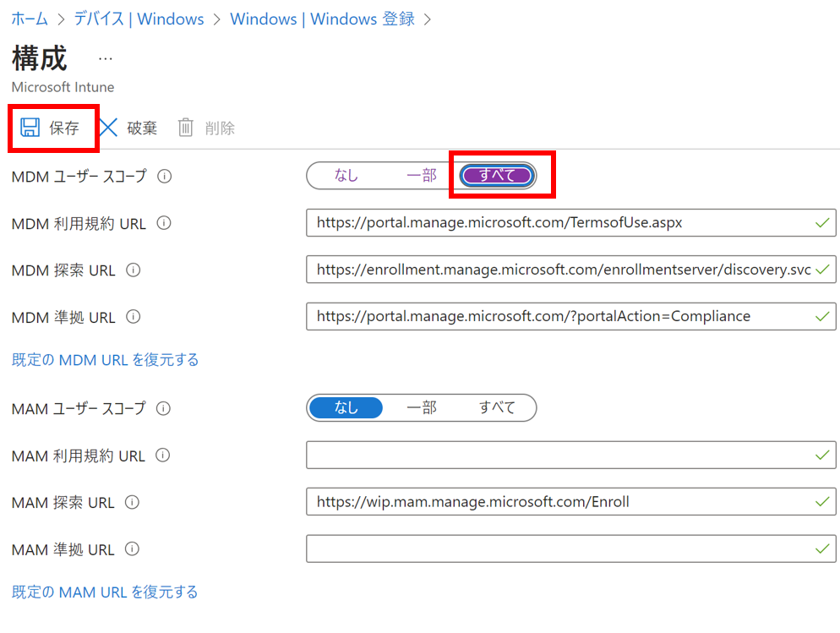The width and height of the screenshot is (840, 633).
Task: Set MDM user scope to 一部
Action: click(421, 176)
